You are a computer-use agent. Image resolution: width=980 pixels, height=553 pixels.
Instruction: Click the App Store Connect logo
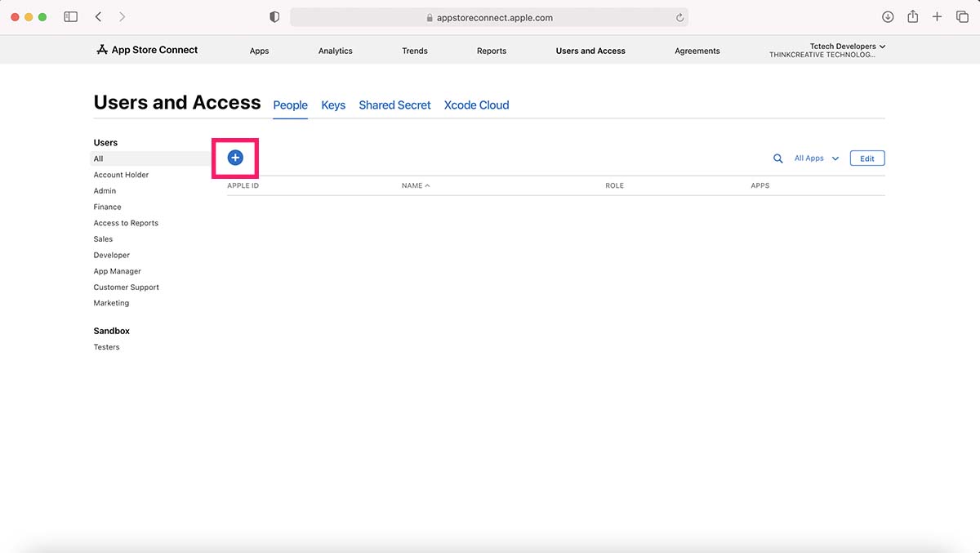click(147, 50)
